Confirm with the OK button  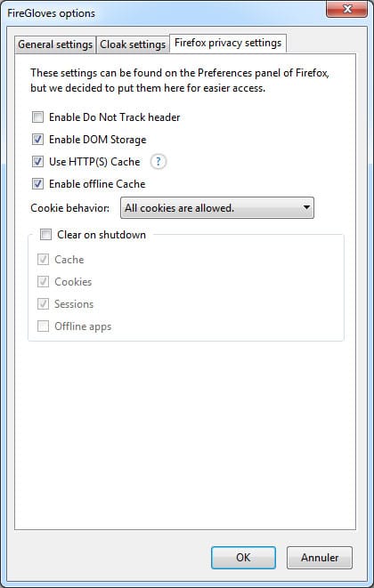point(243,558)
